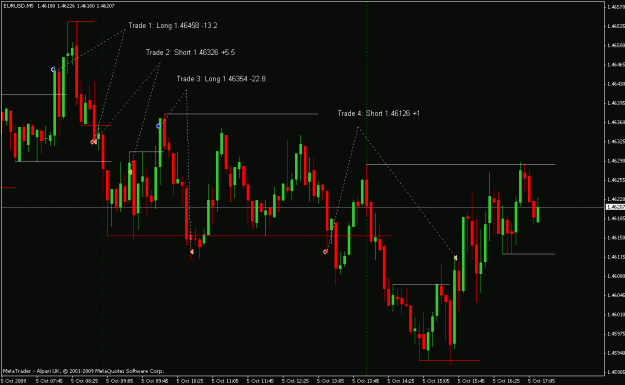
Task: Click the current price label 1.46207
Action: (615, 207)
